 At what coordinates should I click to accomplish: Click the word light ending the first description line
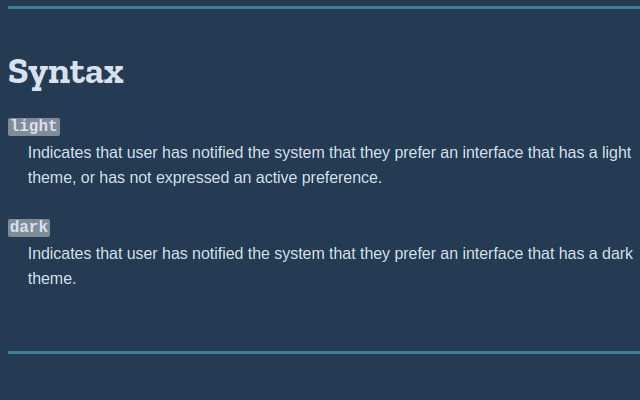pyautogui.click(x=616, y=153)
